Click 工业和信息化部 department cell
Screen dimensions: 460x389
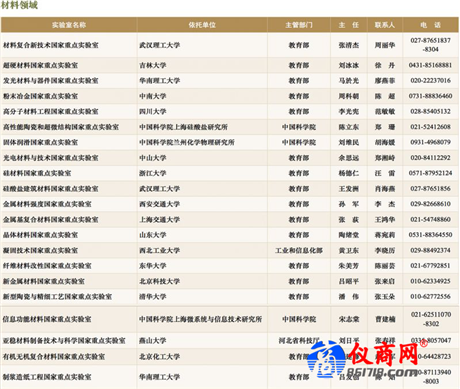coord(299,250)
